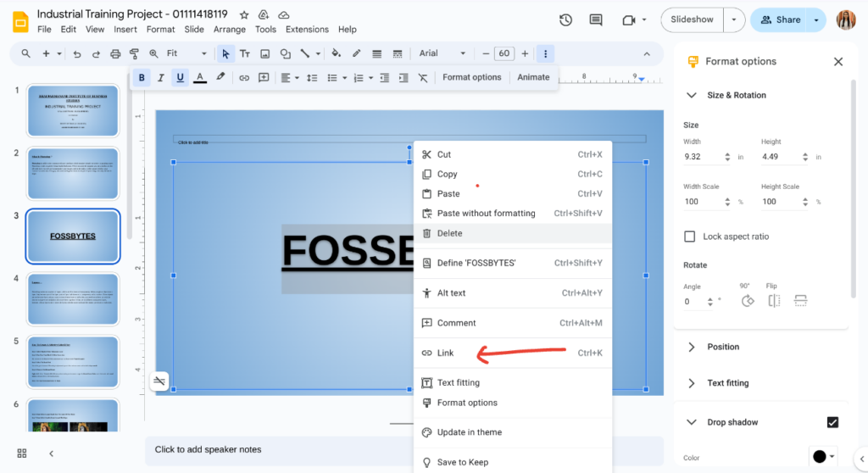868x473 pixels.
Task: Select slide 4 thumbnail
Action: pyautogui.click(x=73, y=299)
